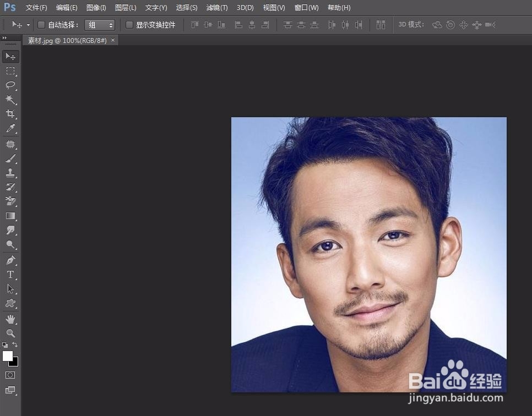Open the 窗口(W) menu
The image size is (532, 416).
coord(306,8)
